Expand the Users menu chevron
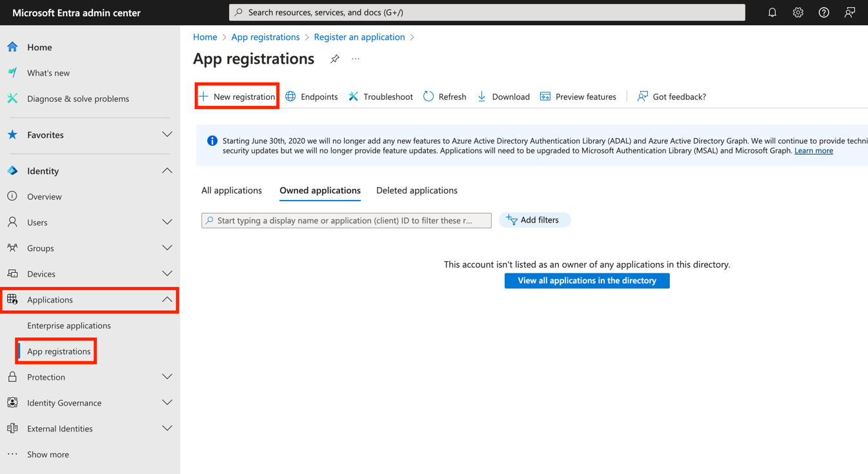This screenshot has width=868, height=474. 167,222
